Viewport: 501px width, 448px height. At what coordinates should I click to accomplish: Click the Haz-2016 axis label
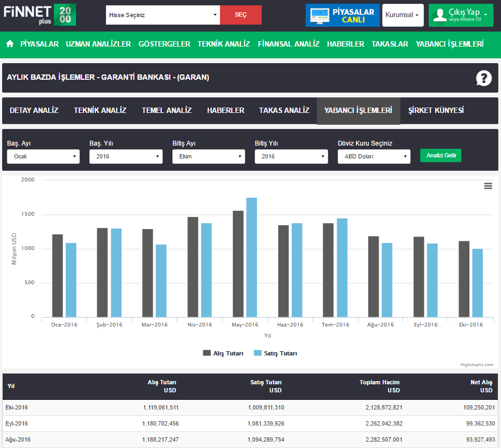coord(290,325)
